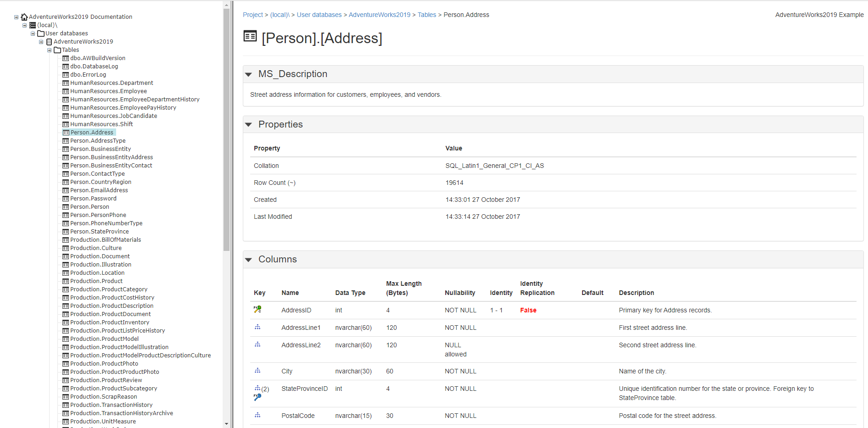
Task: Open Person.EmailAddress in the tree
Action: click(x=99, y=190)
